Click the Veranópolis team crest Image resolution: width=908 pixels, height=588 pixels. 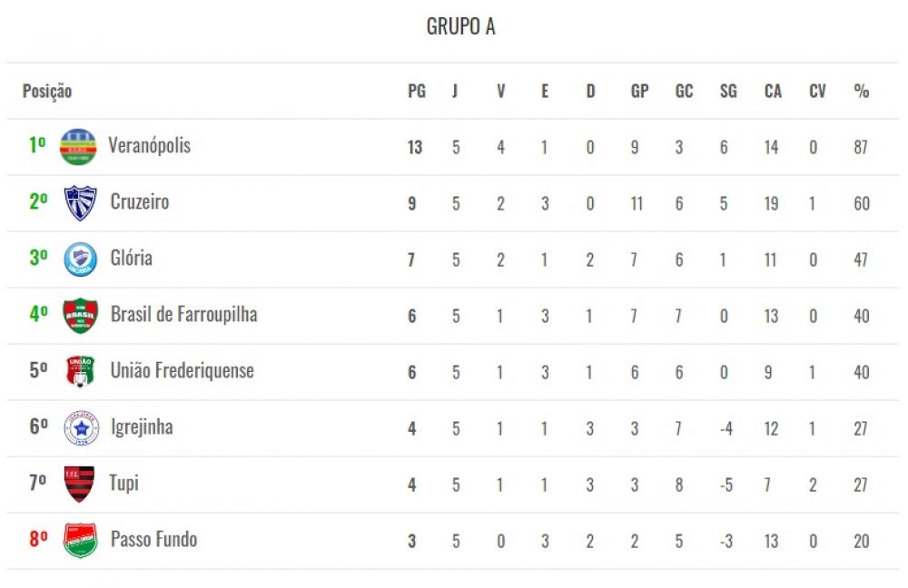pyautogui.click(x=78, y=146)
